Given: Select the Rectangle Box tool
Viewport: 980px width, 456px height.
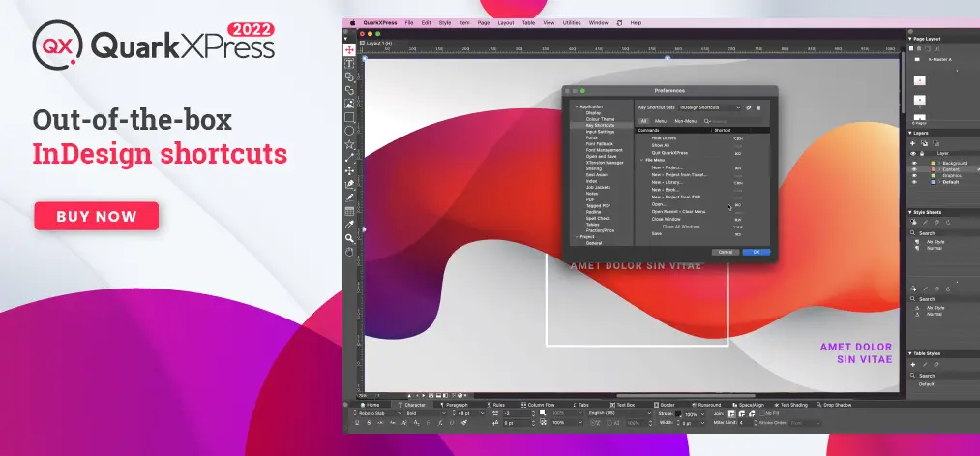Looking at the screenshot, I should coord(349,117).
